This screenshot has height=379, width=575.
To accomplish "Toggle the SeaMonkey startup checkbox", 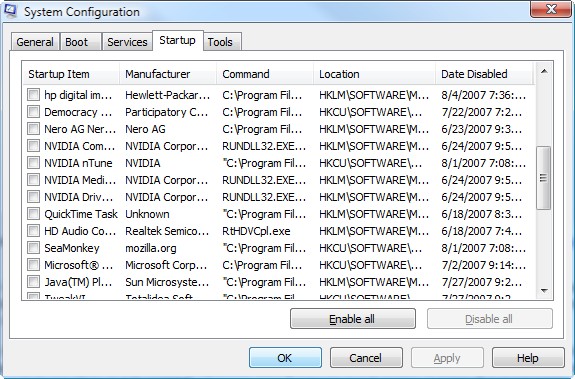I will 33,248.
